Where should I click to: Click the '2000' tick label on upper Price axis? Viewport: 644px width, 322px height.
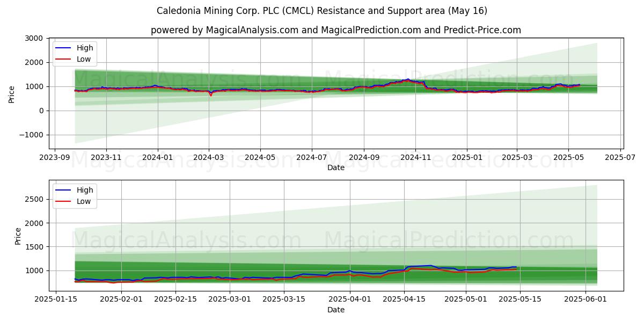(x=34, y=62)
